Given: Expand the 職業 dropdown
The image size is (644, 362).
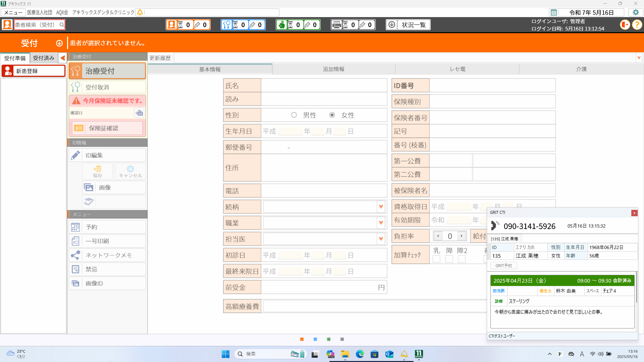Looking at the screenshot, I should [381, 223].
